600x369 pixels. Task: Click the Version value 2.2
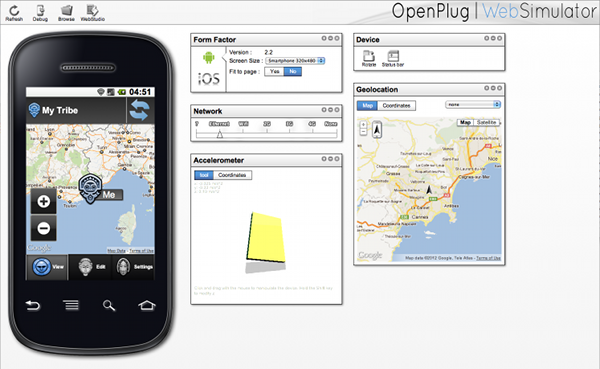[269, 52]
